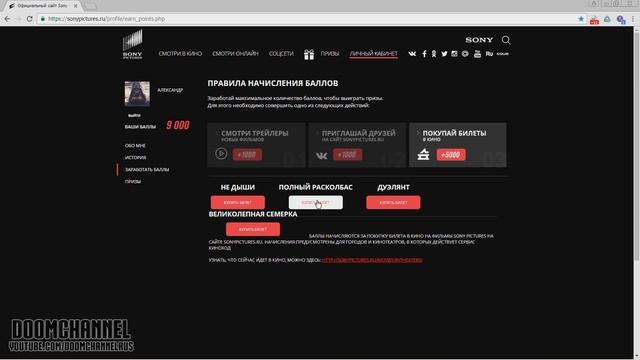Click the cinema seat icon in Покупай билеты

tap(423, 154)
